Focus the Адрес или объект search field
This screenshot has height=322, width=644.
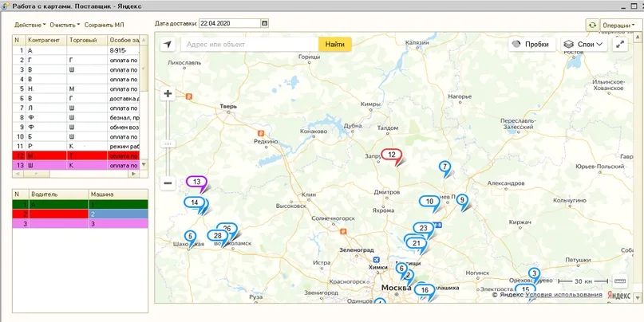250,45
